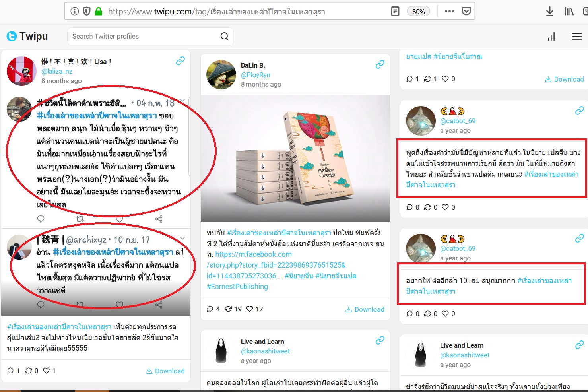This screenshot has width=588, height=392.
Task: Click the @archixyz handle
Action: pyautogui.click(x=86, y=240)
